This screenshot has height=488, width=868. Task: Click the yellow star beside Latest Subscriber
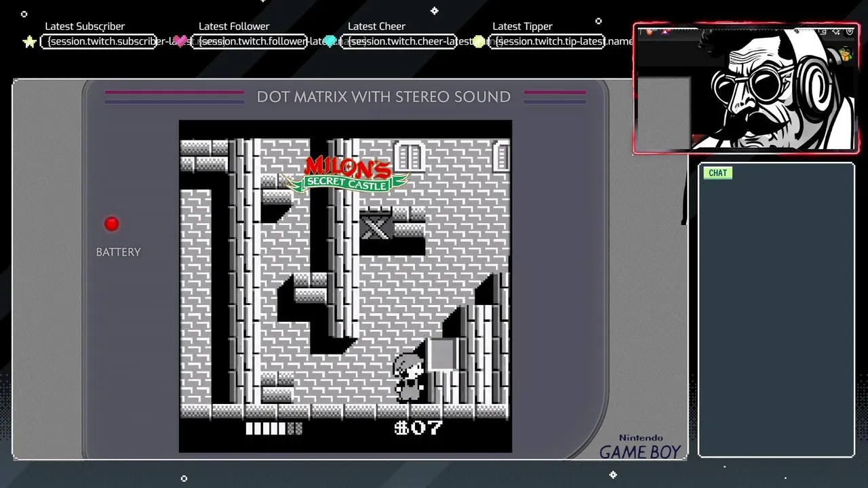pyautogui.click(x=30, y=42)
